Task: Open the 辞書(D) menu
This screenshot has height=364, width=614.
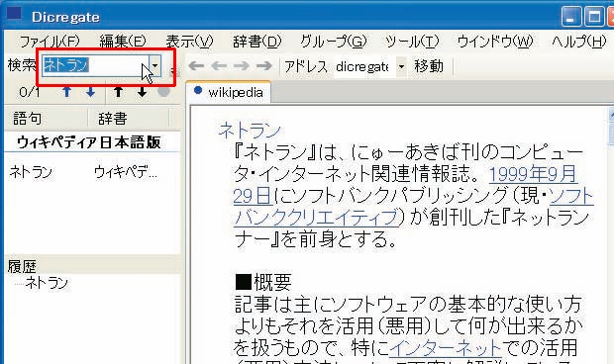Action: [256, 42]
